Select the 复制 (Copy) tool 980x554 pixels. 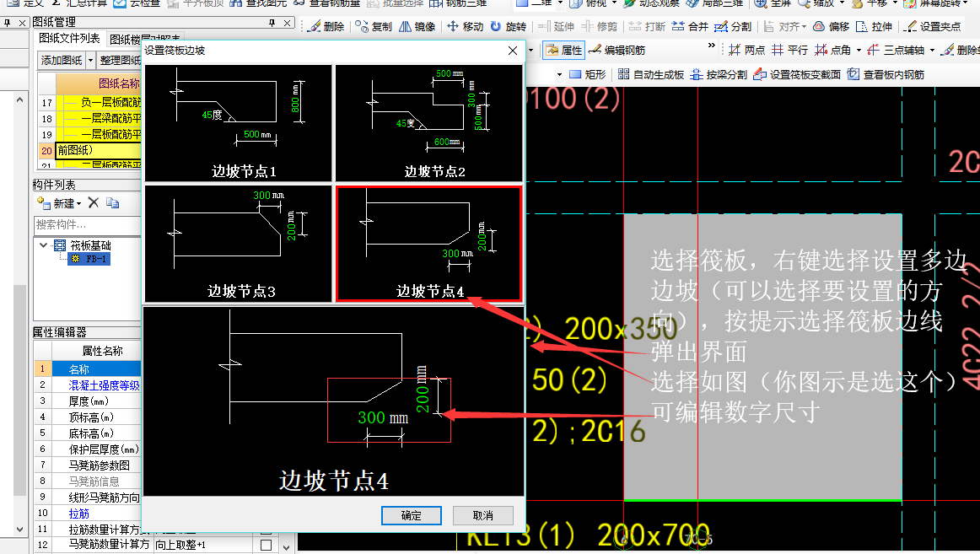pos(374,27)
